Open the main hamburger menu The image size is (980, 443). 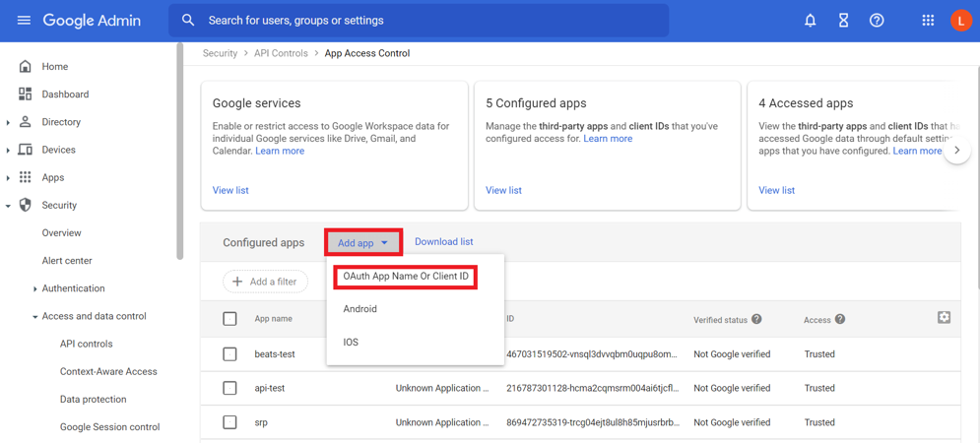tap(24, 21)
